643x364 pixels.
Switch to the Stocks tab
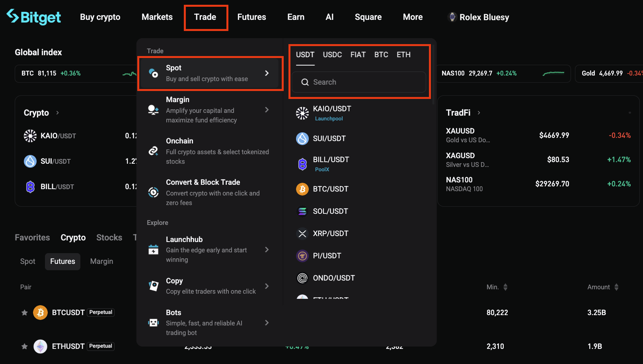109,238
